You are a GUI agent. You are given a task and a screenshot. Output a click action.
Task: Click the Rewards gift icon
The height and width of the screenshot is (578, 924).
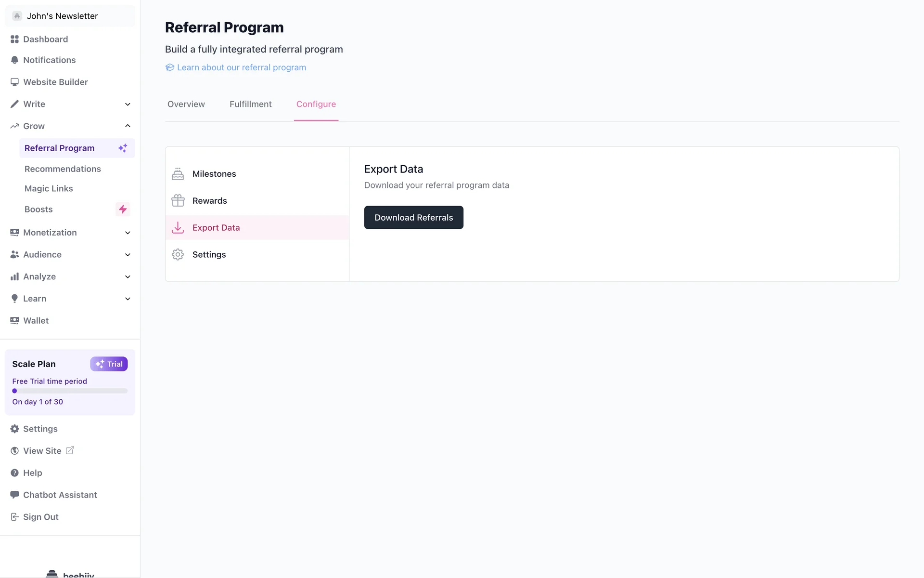tap(178, 200)
